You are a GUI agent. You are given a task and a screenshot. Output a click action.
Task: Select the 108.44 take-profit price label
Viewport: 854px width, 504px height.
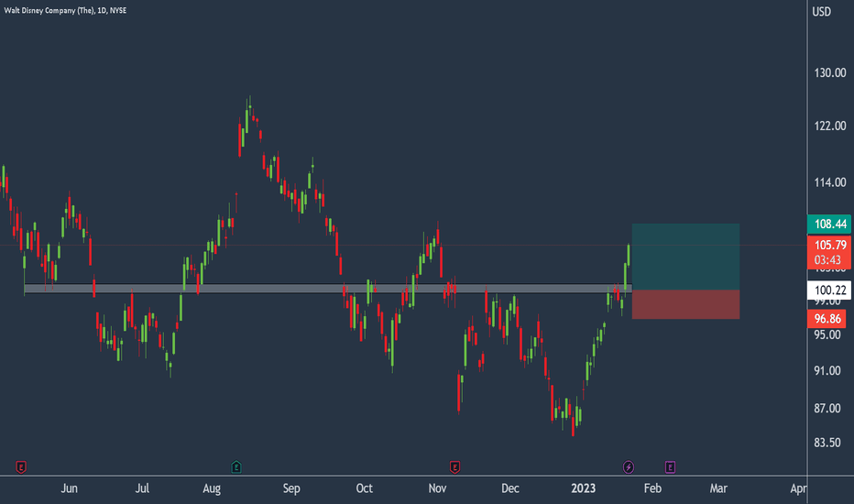[x=829, y=224]
